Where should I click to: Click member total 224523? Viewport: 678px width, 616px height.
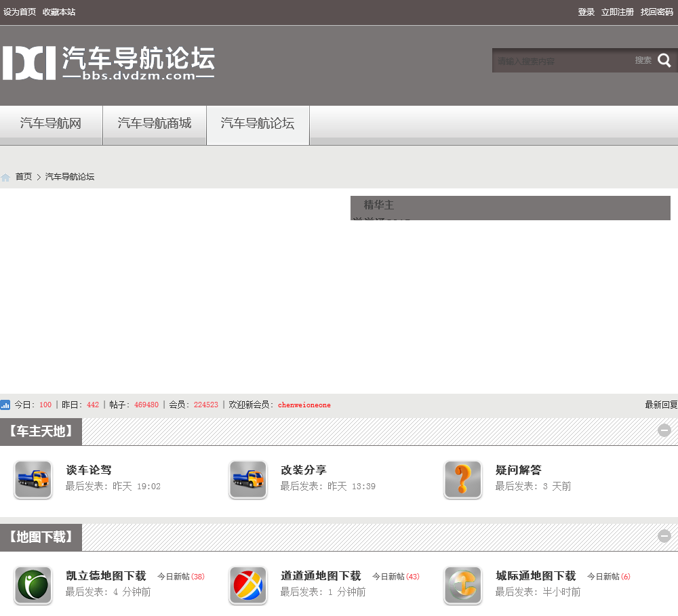pyautogui.click(x=206, y=405)
